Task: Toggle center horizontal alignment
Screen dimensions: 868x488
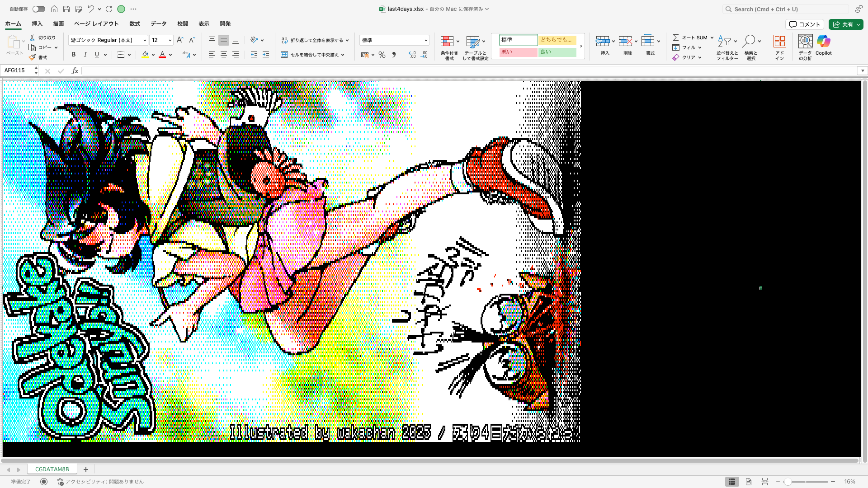Action: 224,55
